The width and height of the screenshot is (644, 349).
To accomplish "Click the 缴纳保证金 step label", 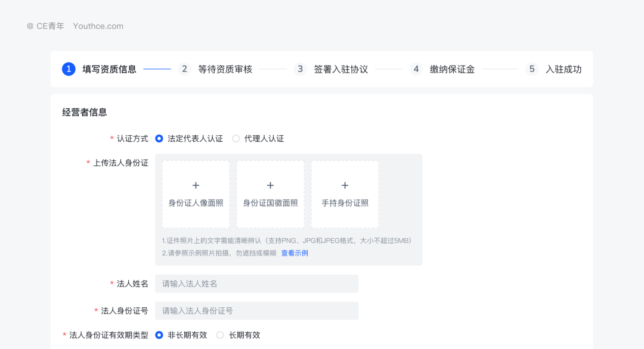I will (452, 69).
